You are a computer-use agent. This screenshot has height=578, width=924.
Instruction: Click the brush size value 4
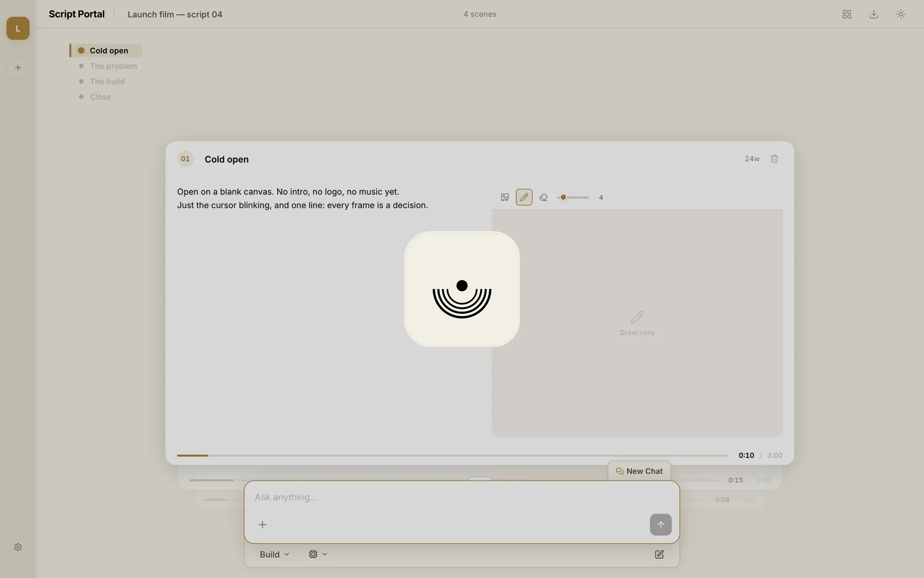[601, 197]
